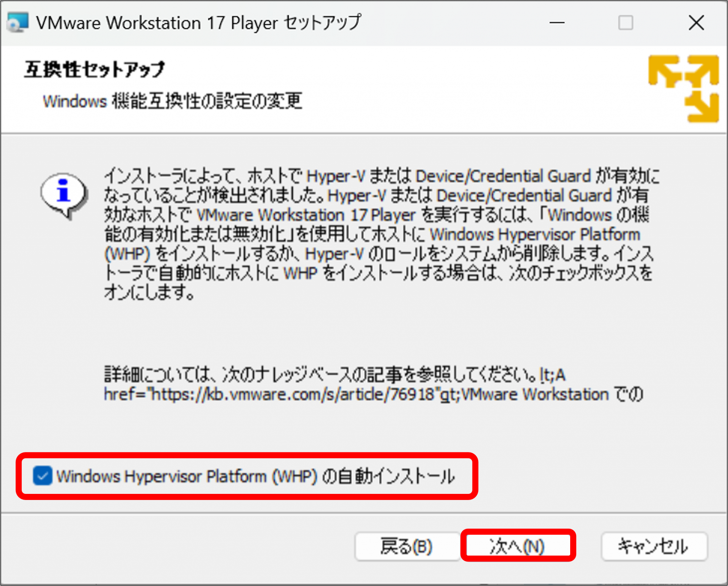Click the "Windows 機能互換性の設定の変更" subtitle
The height and width of the screenshot is (586, 728).
coord(172,101)
